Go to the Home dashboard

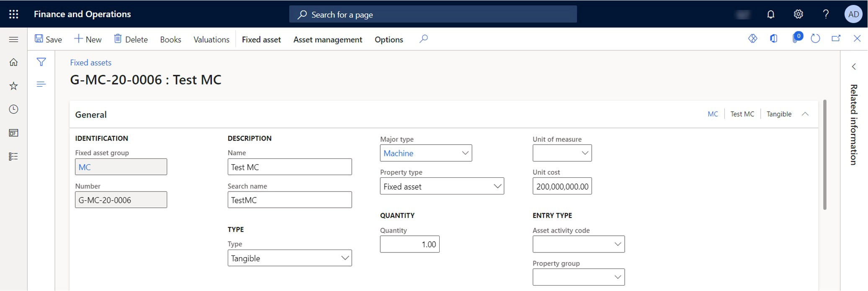pos(13,62)
